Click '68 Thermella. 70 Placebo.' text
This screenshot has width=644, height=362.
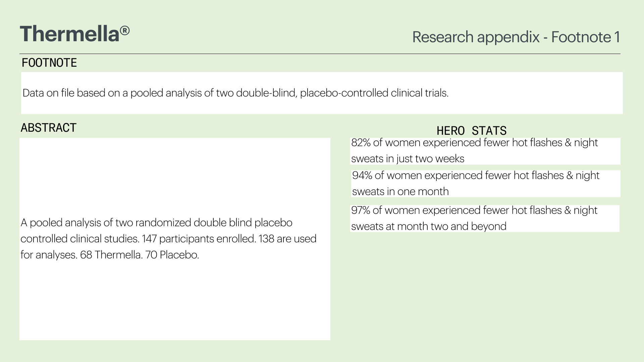pos(140,255)
